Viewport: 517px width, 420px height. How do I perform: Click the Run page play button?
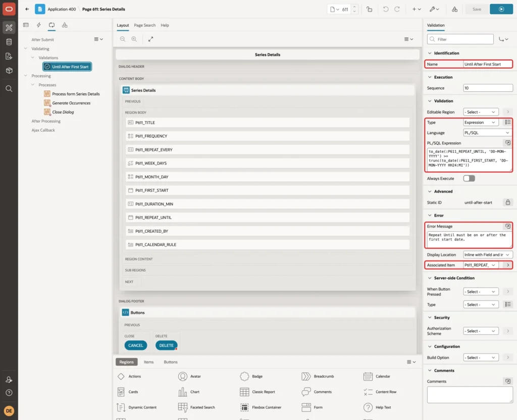[x=501, y=9]
